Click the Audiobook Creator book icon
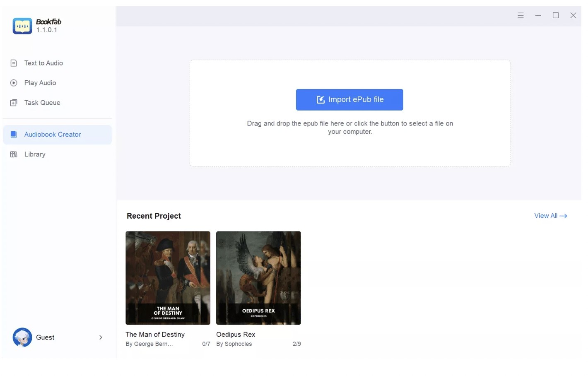Image resolution: width=588 pixels, height=376 pixels. click(14, 135)
